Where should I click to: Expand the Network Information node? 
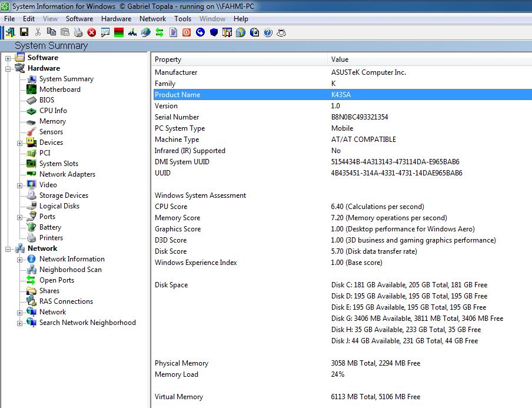coord(19,260)
